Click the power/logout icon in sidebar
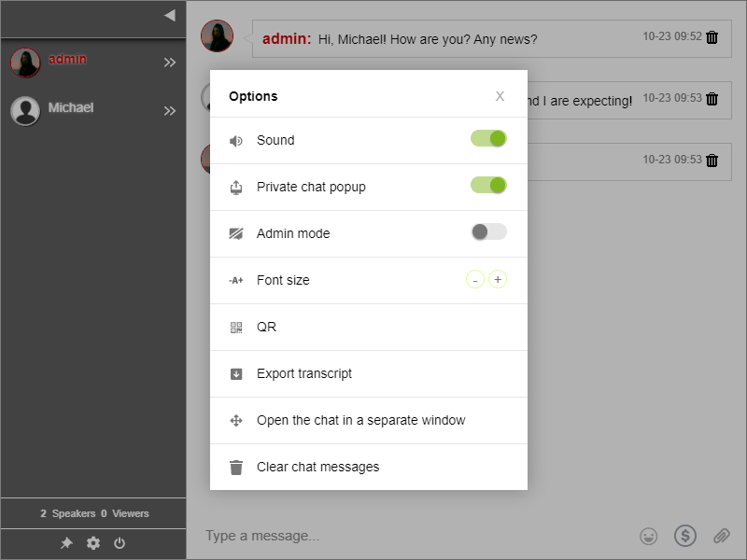Viewport: 747px width, 560px height. (120, 542)
